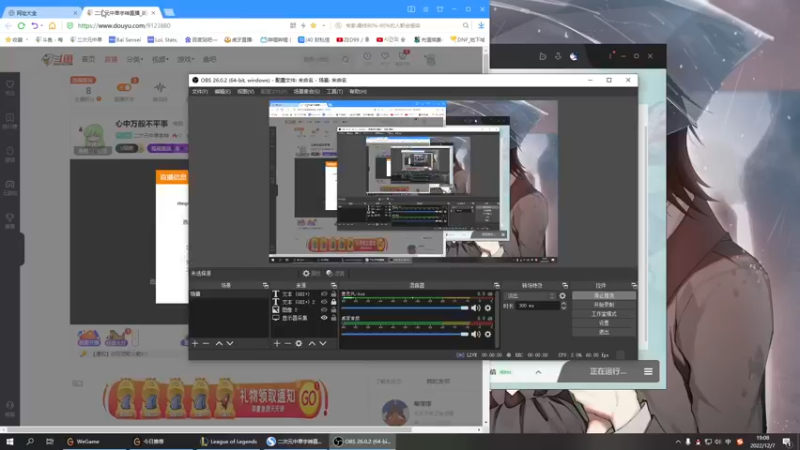
Task: Click the browser address bar URL
Action: tap(124, 26)
